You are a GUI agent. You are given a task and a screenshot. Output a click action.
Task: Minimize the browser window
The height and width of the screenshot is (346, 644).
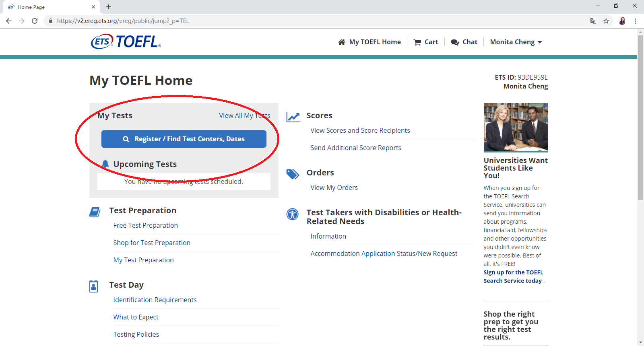tap(598, 6)
